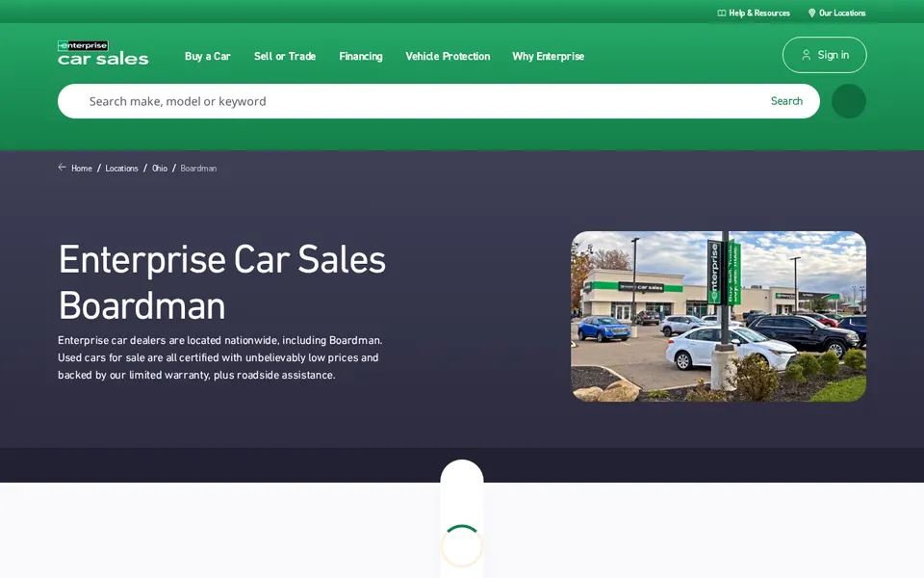Open the Vehicle Protection menu
This screenshot has height=578, width=924.
pos(448,56)
